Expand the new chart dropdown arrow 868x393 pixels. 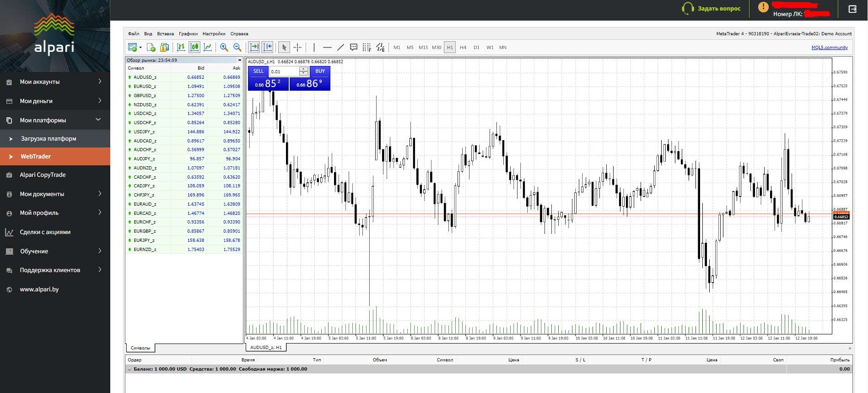point(140,47)
